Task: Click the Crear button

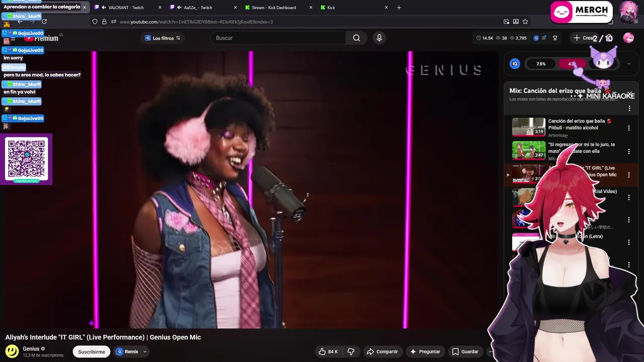Action: point(584,38)
